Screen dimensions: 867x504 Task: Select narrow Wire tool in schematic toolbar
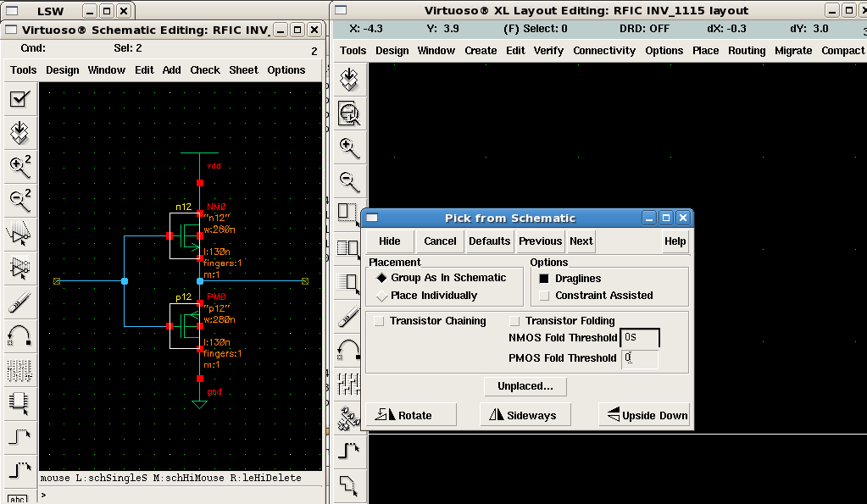[20, 439]
